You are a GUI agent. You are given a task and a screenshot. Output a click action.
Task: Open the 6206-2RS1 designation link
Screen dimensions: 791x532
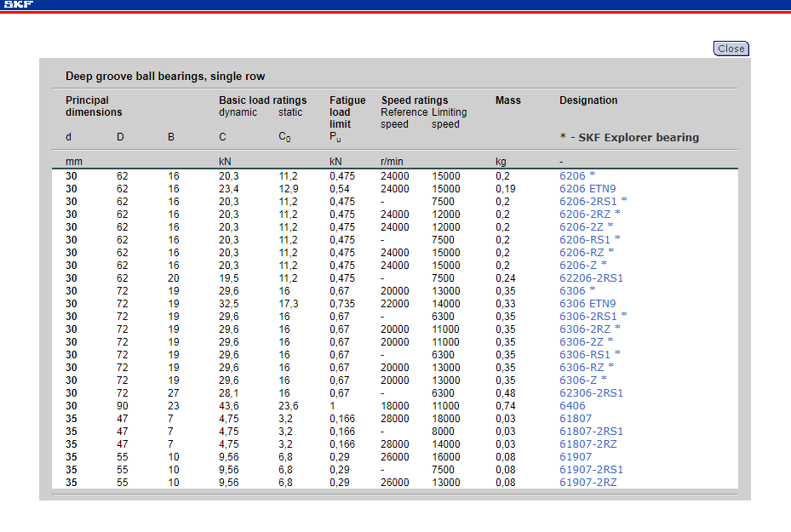(588, 202)
